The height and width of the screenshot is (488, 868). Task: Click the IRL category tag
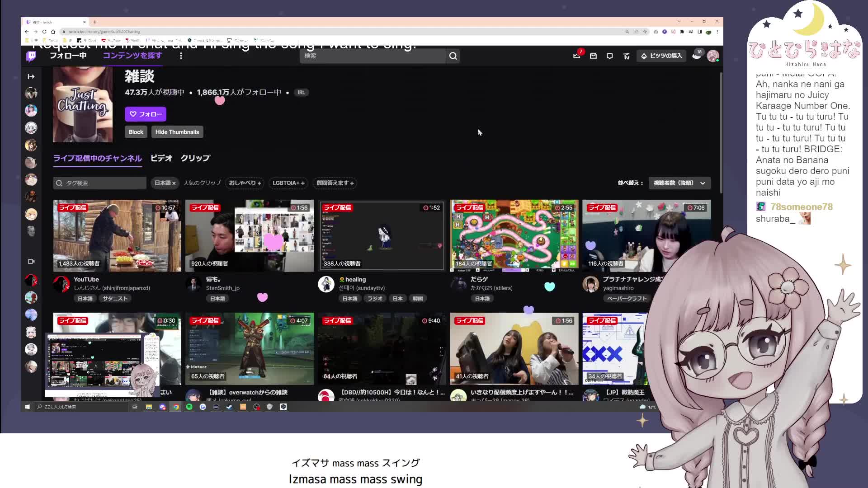[301, 93]
